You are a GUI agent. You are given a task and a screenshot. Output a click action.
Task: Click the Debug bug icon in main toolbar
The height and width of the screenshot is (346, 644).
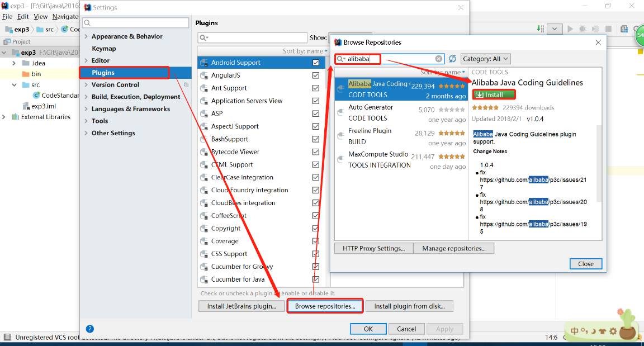click(583, 29)
